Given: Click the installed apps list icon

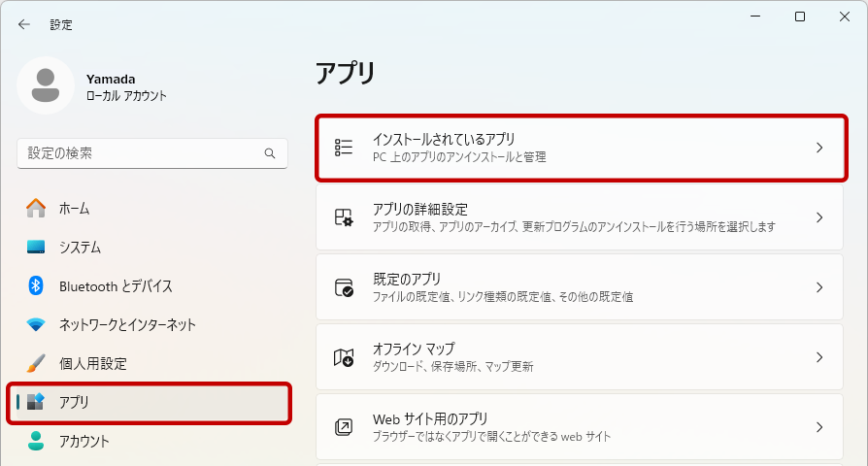Looking at the screenshot, I should point(344,148).
